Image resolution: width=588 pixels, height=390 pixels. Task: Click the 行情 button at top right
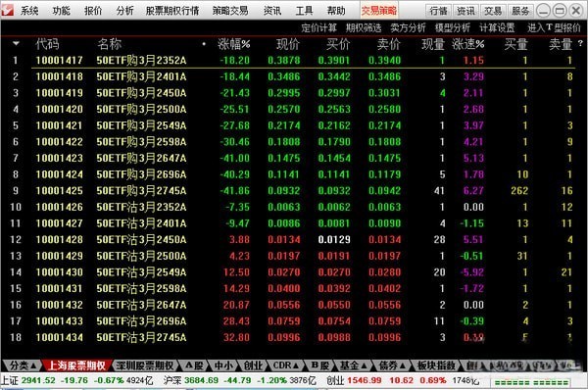coord(438,11)
